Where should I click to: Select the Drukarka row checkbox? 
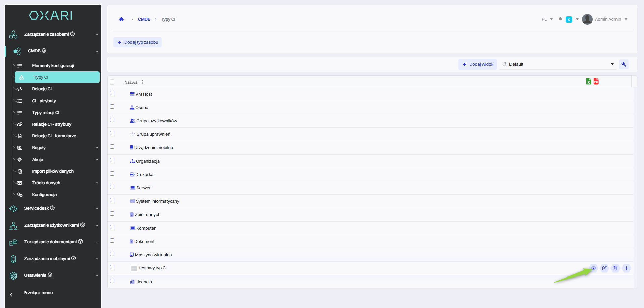click(112, 174)
